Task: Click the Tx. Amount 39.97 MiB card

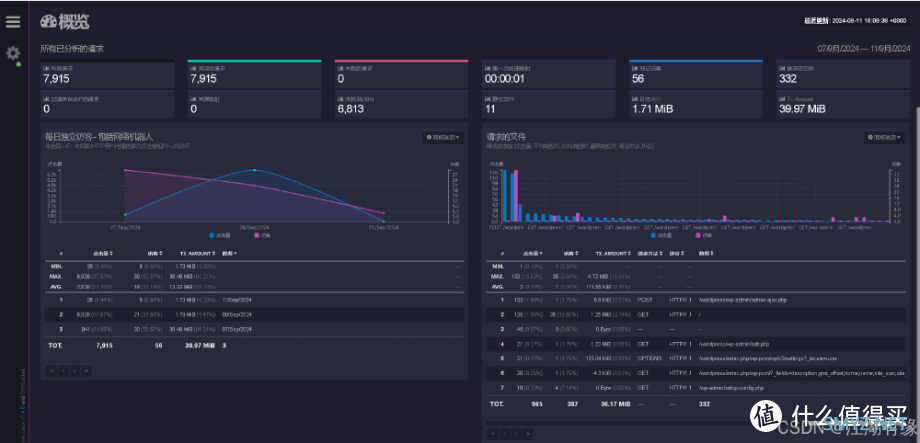Action: click(x=843, y=104)
